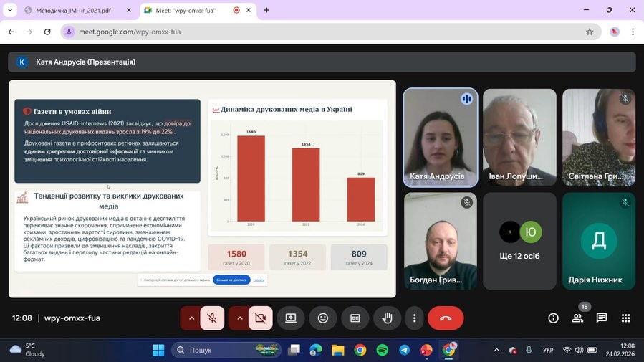Open a new browser tab

pos(266,11)
